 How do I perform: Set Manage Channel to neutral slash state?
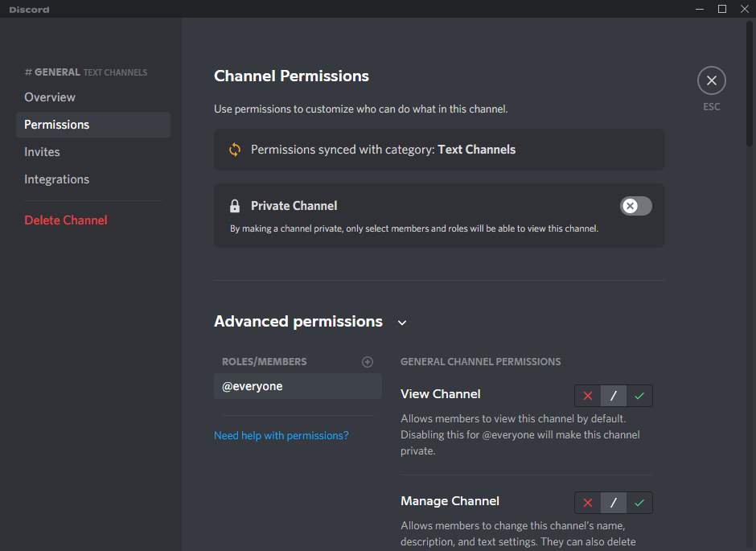click(x=613, y=502)
